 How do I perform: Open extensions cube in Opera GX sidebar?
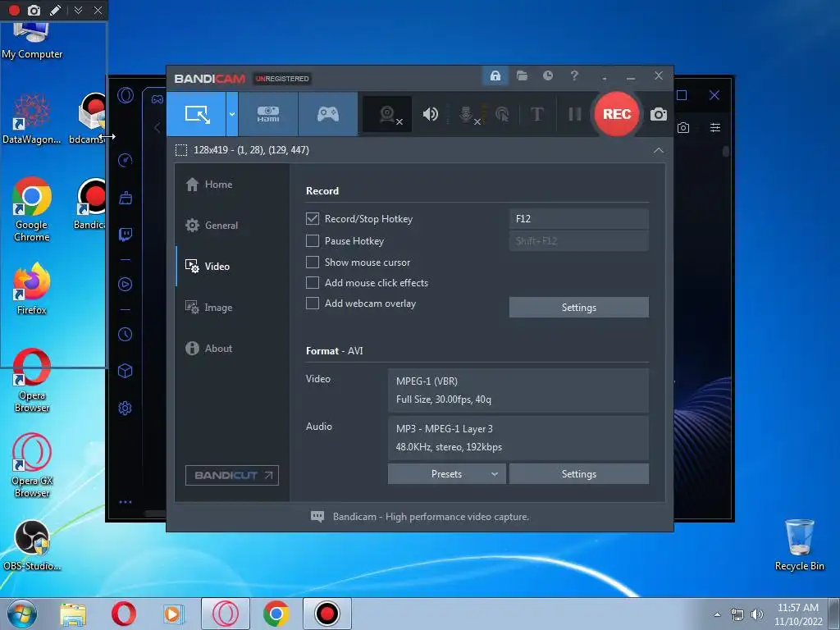pos(126,372)
